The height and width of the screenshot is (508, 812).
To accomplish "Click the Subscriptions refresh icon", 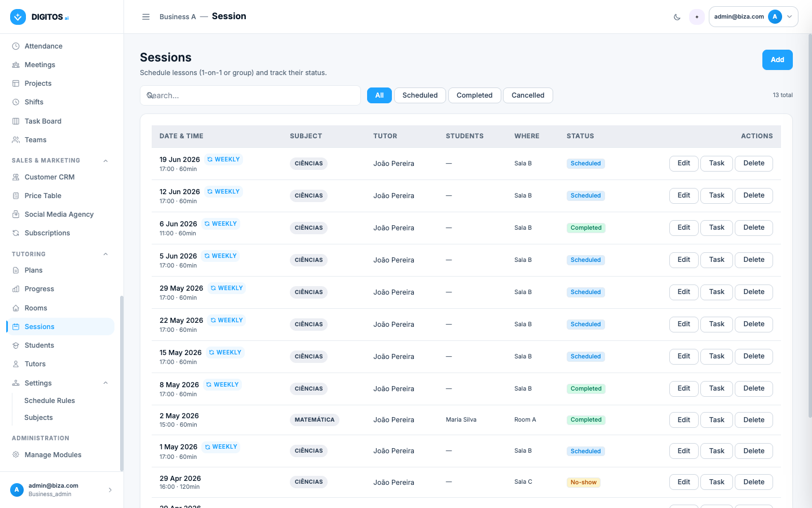I will click(16, 233).
